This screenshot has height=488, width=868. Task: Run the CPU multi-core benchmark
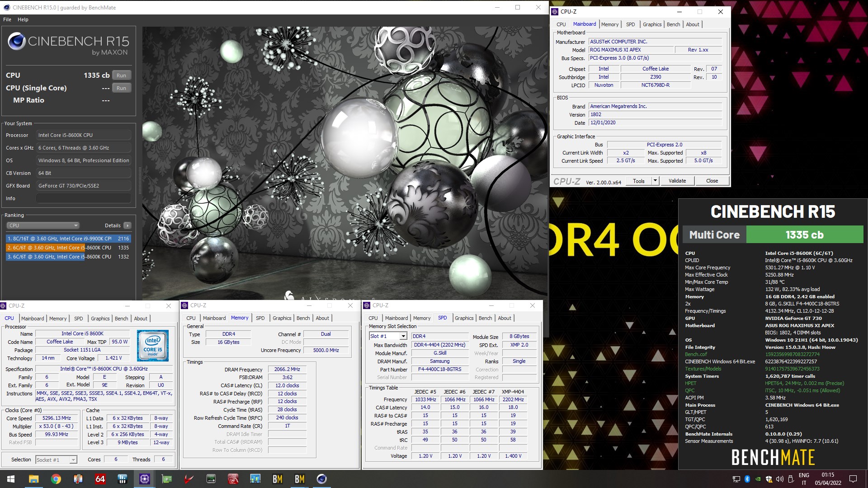coord(122,75)
